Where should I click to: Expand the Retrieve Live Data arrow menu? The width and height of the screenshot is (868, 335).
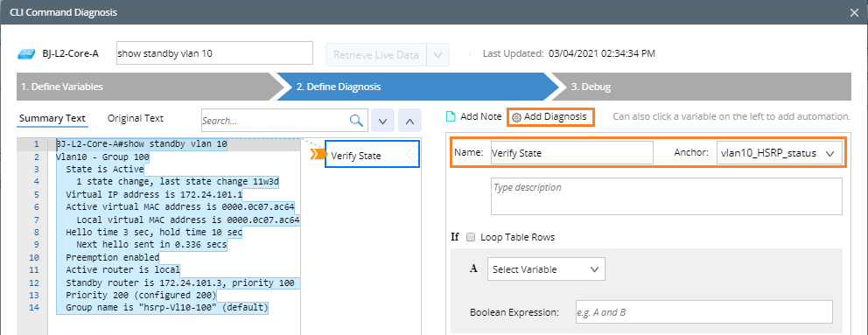click(437, 55)
